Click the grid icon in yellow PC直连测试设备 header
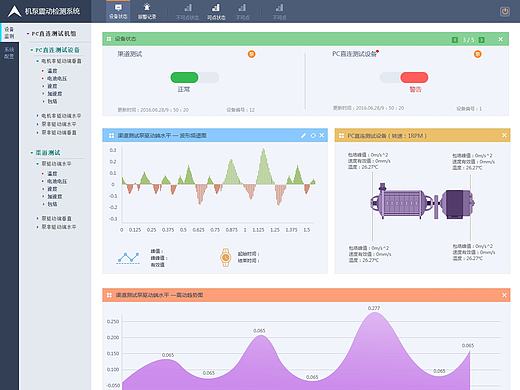 341,136
